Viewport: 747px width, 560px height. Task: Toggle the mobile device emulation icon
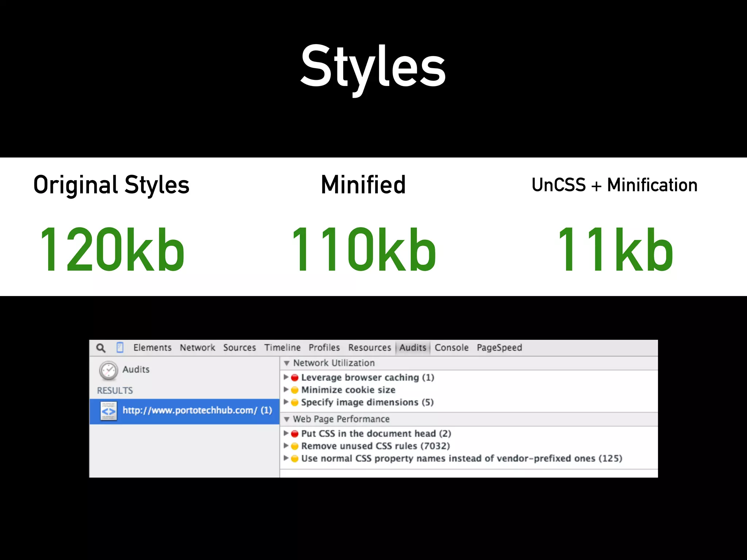pyautogui.click(x=120, y=347)
